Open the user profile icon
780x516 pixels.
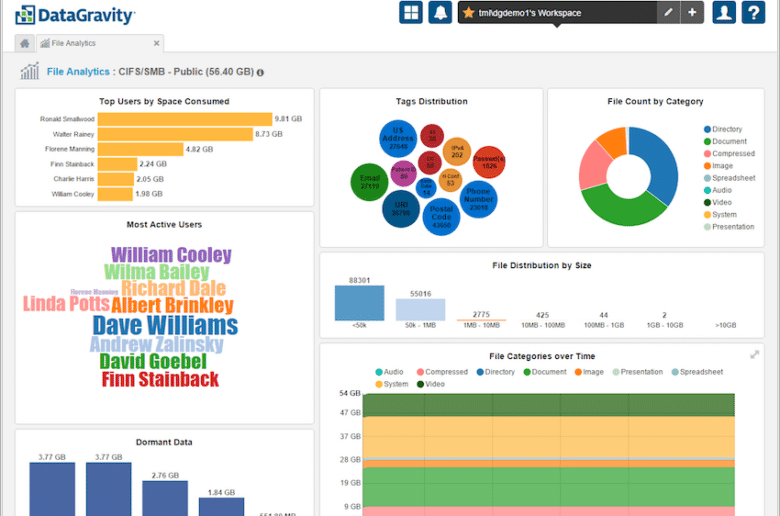(724, 12)
